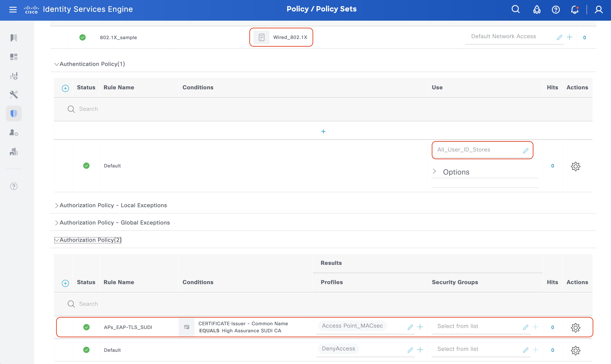Select the Policy shield sidebar icon

coord(14,114)
